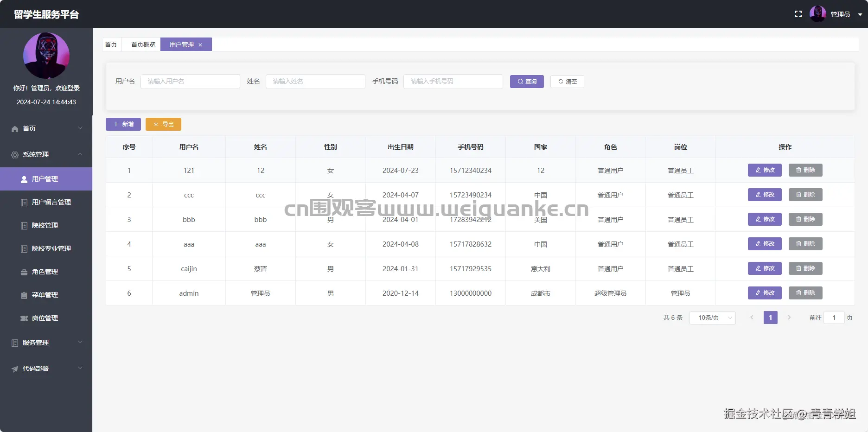Go to next page with right arrow
Viewport: 868px width, 432px height.
[789, 318]
